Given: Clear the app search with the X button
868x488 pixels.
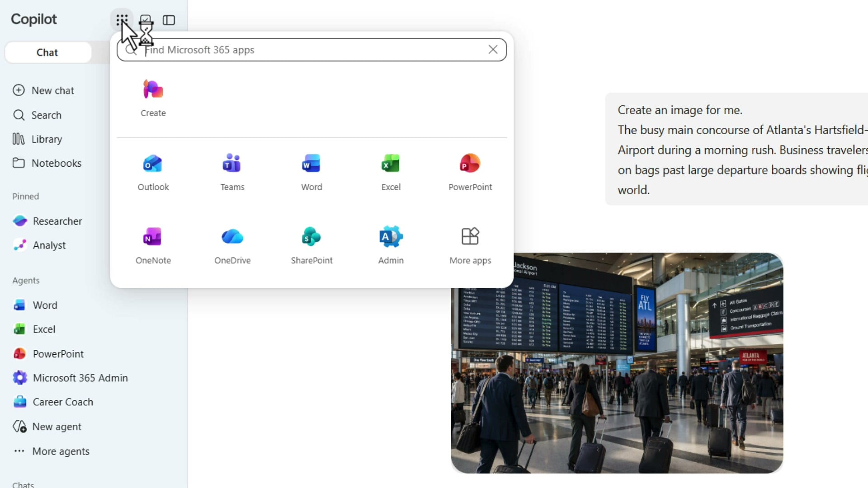Looking at the screenshot, I should [x=493, y=50].
